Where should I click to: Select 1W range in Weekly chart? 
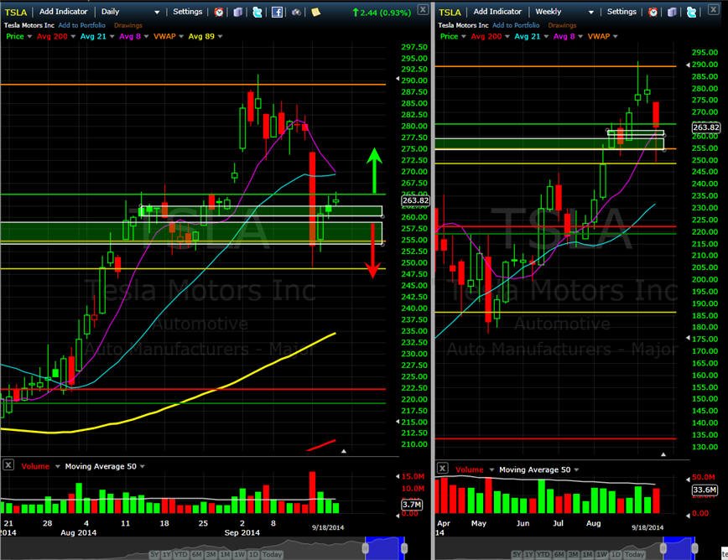click(x=601, y=554)
